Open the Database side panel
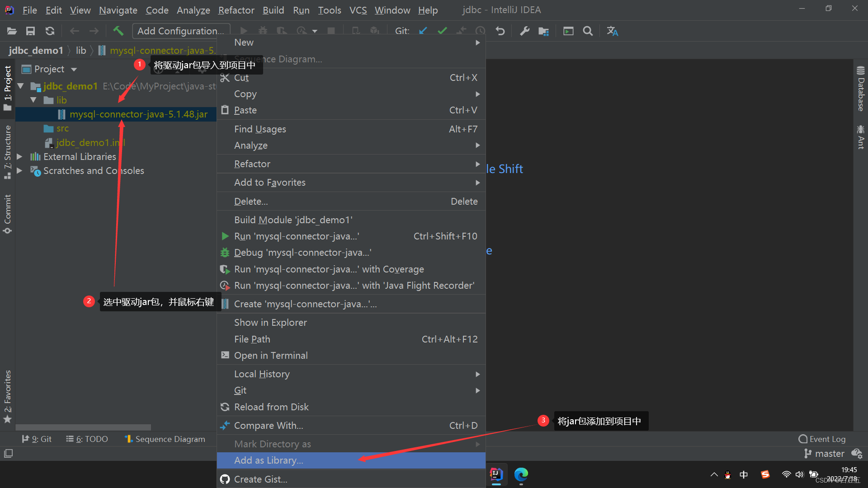 pyautogui.click(x=861, y=89)
